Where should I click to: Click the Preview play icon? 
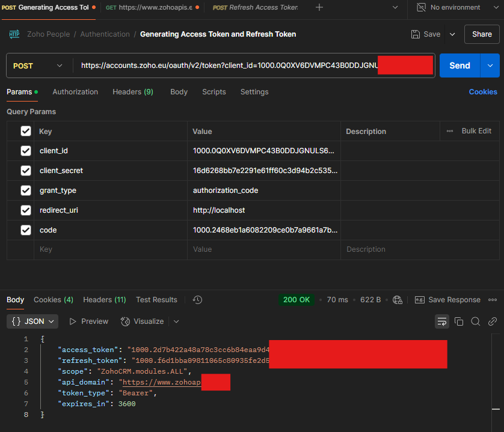pyautogui.click(x=73, y=321)
